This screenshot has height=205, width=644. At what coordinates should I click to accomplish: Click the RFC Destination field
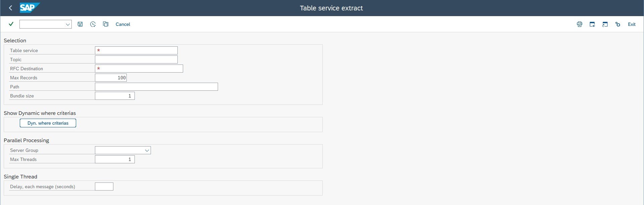tap(139, 69)
